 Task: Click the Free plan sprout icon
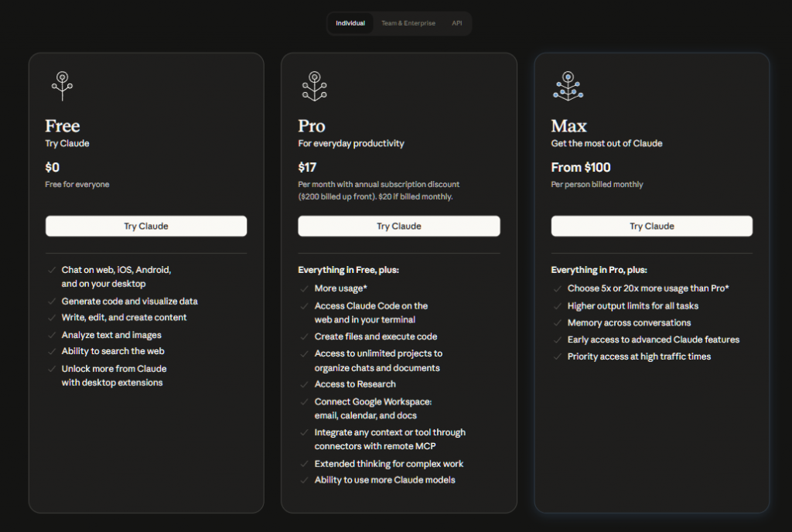pos(62,86)
